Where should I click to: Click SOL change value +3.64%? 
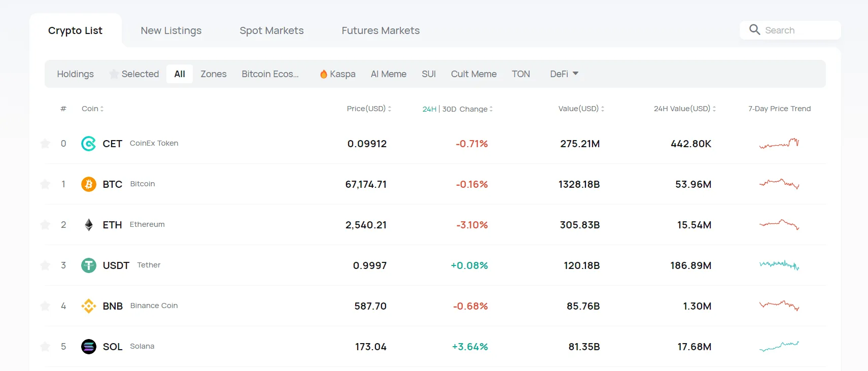point(470,347)
